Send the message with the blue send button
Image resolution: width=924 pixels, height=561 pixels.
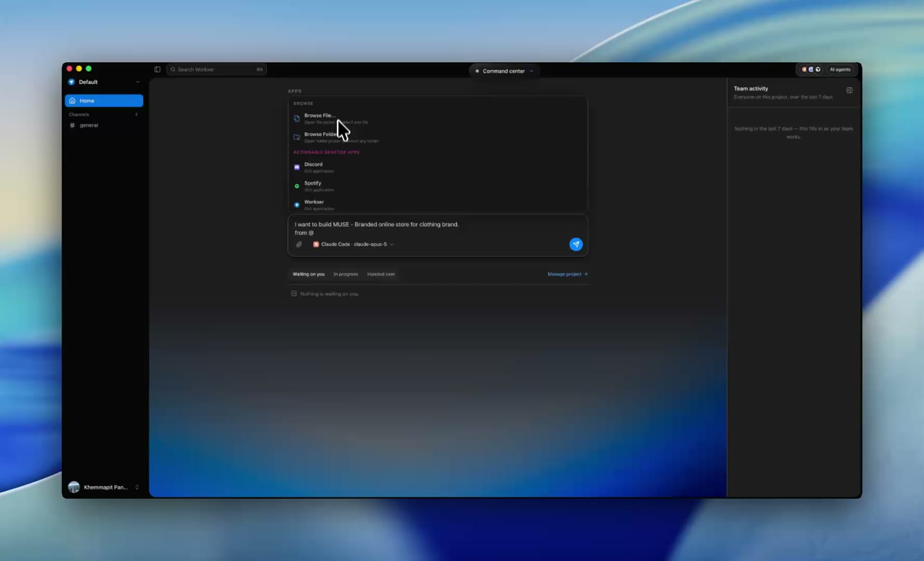click(x=576, y=244)
